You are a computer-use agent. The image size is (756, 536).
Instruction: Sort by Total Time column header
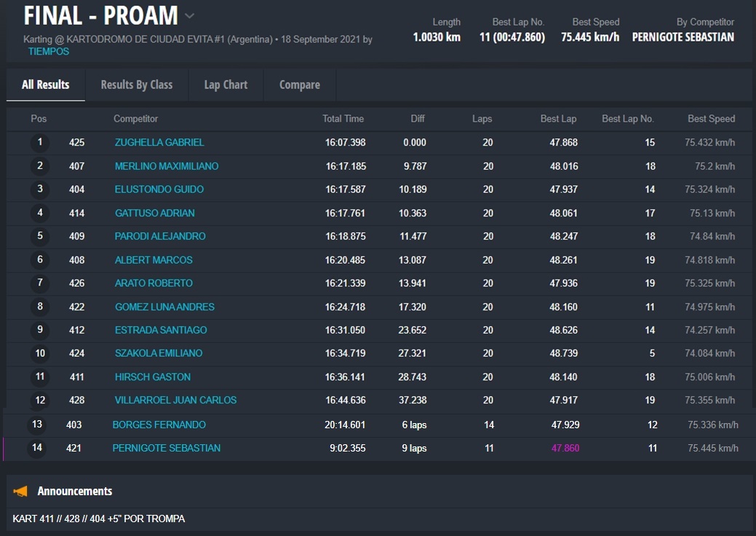[x=343, y=119]
